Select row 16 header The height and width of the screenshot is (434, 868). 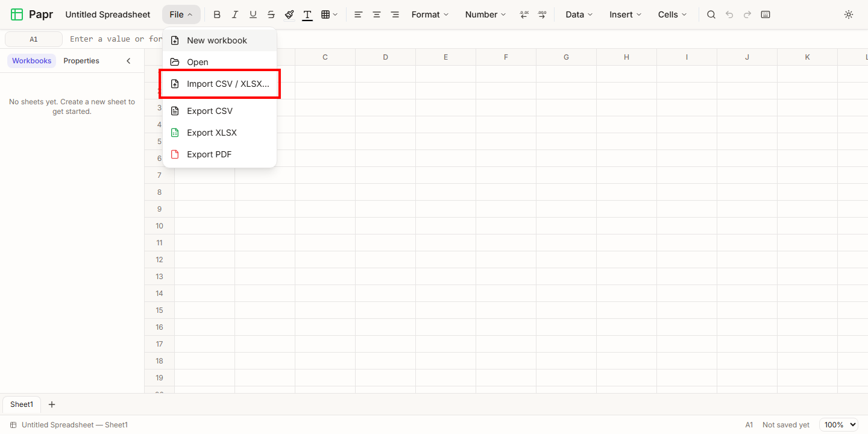point(159,327)
